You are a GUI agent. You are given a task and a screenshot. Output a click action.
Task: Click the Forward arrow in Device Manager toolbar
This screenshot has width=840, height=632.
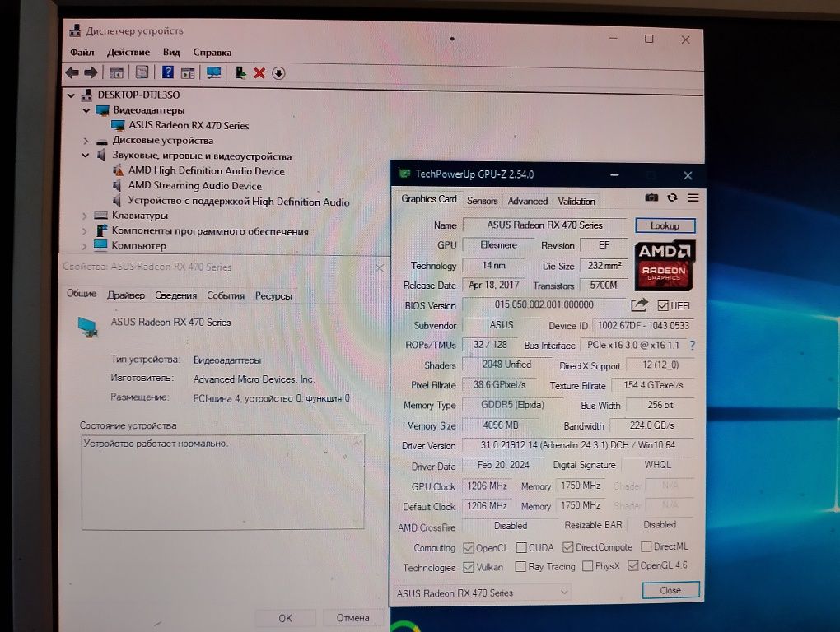[91, 72]
